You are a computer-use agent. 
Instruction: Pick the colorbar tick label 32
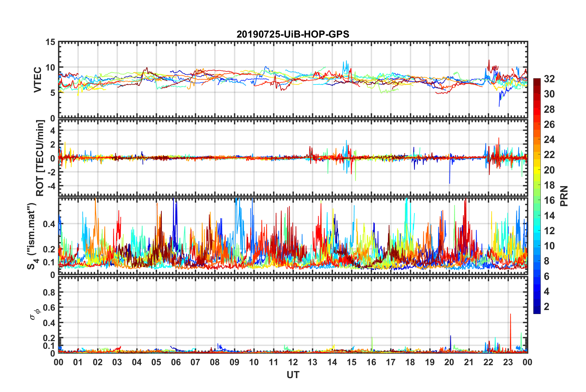click(x=549, y=79)
